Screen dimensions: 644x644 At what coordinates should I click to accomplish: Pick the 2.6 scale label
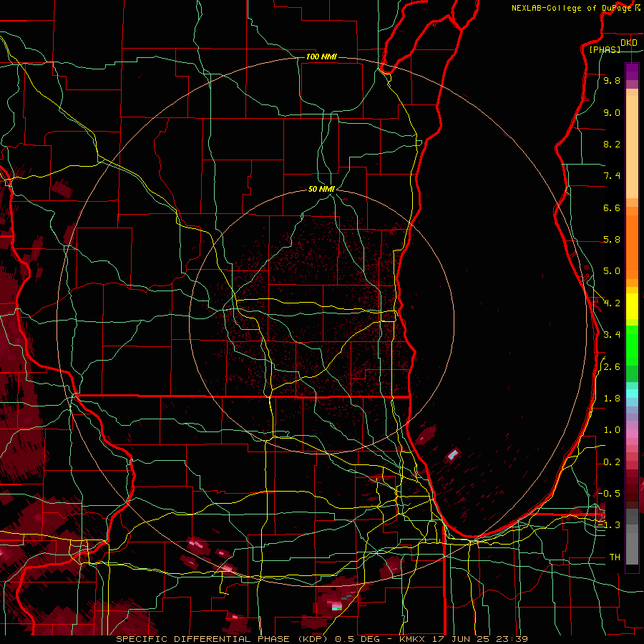[x=612, y=367]
